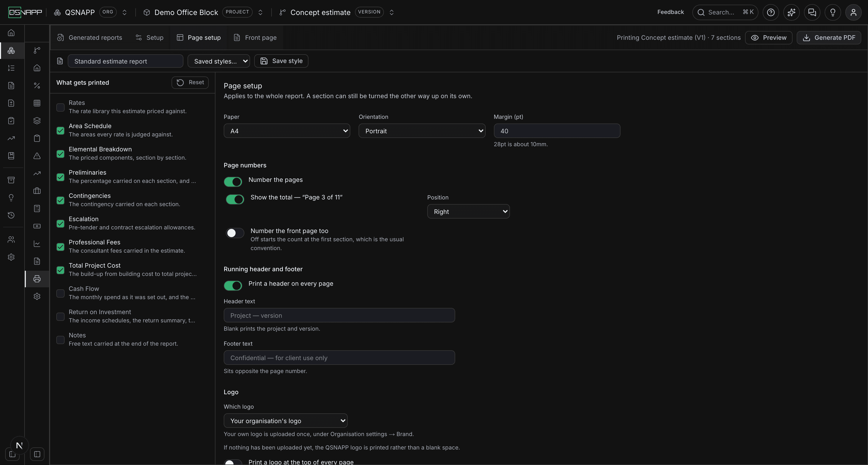Open the Saved styles dropdown
Viewport: 868px width, 465px height.
[218, 61]
